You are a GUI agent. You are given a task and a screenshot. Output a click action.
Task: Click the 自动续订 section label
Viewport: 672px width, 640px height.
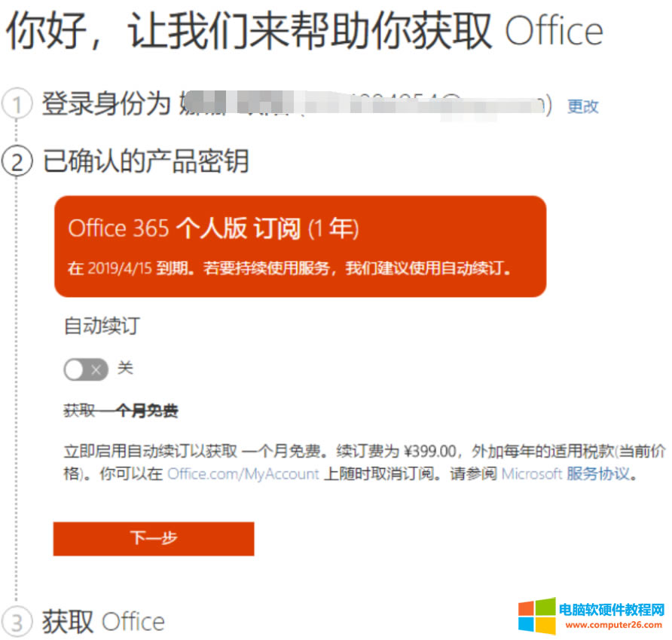[x=102, y=326]
